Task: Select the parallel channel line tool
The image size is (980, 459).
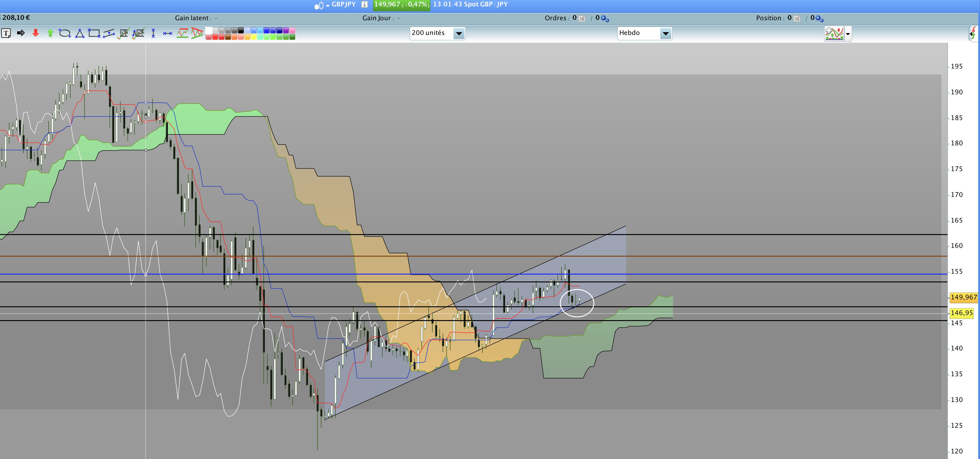Action: pyautogui.click(x=109, y=33)
